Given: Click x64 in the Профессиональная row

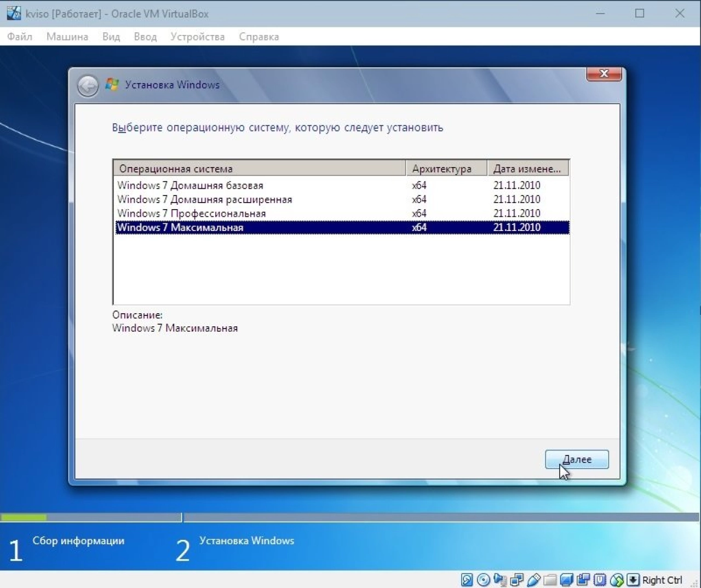Looking at the screenshot, I should (x=419, y=214).
